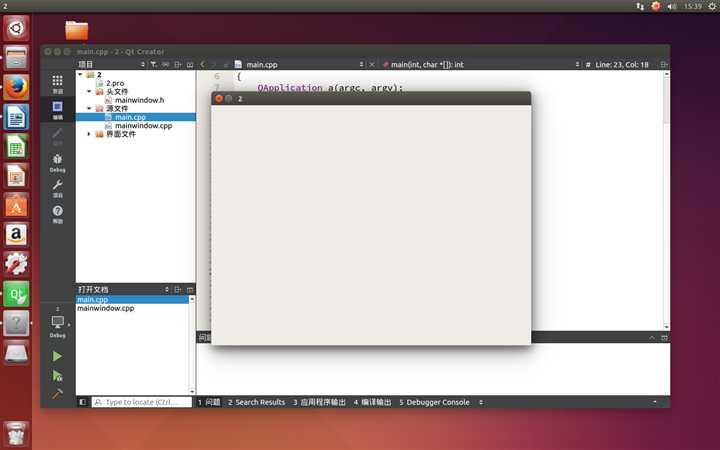Open the 5 Debugger Console pane

pos(434,402)
